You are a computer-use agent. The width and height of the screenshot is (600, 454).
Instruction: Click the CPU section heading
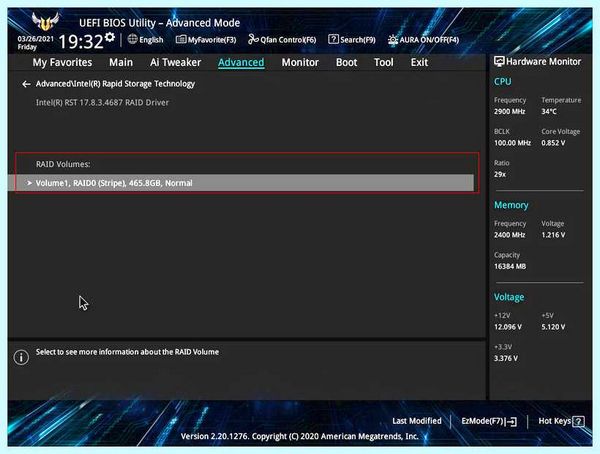pos(502,82)
